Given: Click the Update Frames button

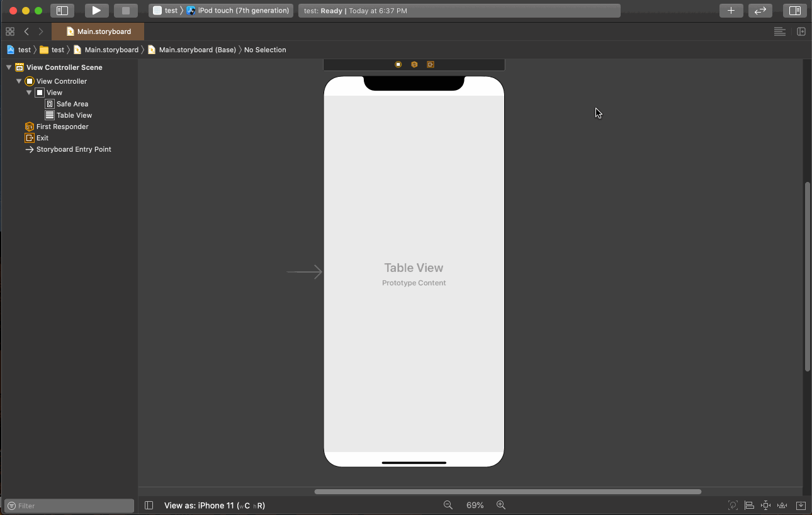Looking at the screenshot, I should tap(733, 505).
